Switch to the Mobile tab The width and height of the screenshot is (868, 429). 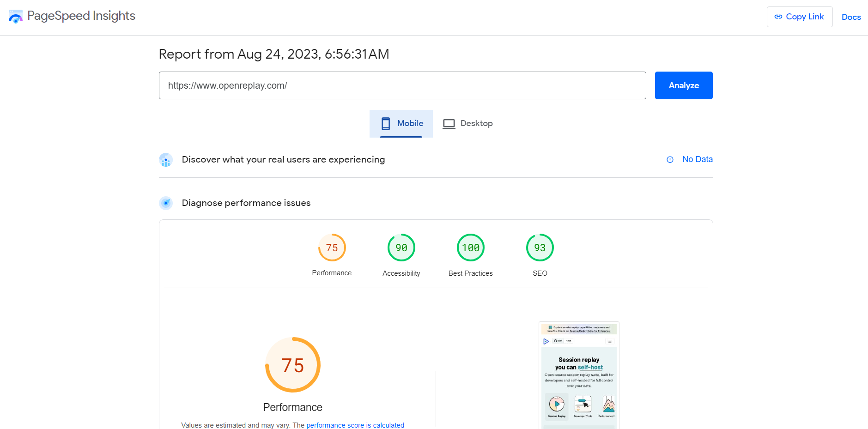coord(401,123)
